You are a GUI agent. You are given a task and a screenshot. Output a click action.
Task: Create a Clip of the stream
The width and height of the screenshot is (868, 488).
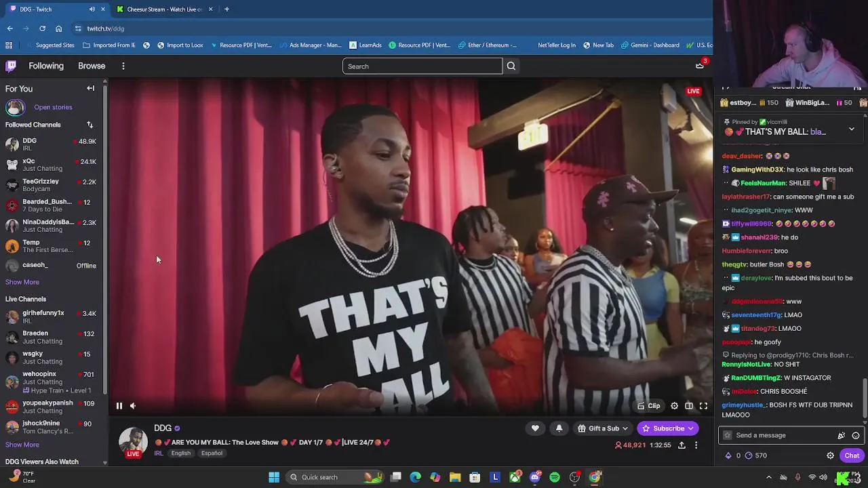pos(649,406)
